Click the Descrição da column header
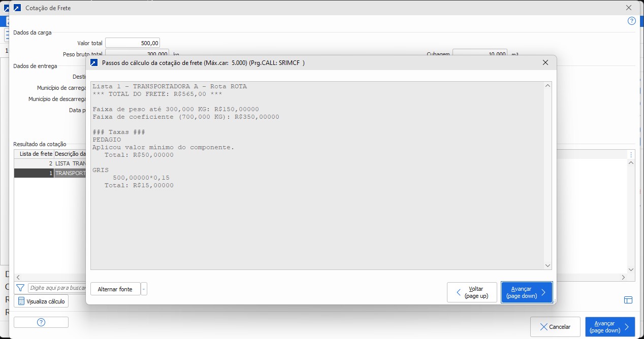The width and height of the screenshot is (644, 339). pos(70,154)
